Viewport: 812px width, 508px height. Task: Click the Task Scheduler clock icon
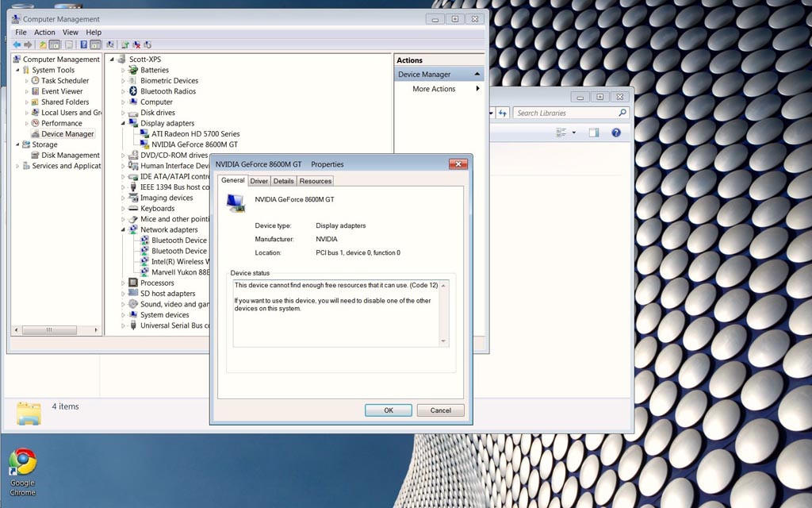35,81
